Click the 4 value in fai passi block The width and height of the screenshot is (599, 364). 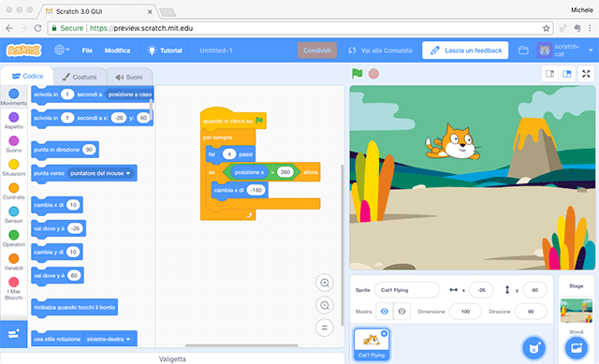(x=229, y=154)
